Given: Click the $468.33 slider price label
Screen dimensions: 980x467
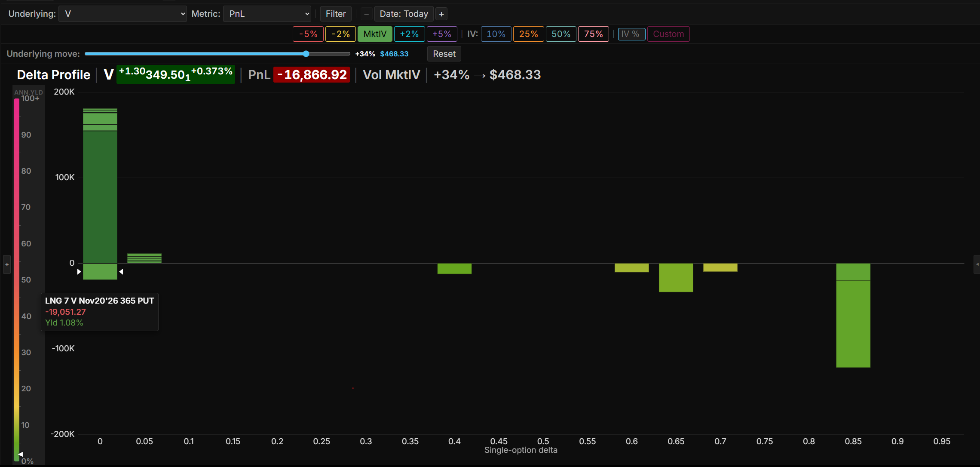Looking at the screenshot, I should point(394,54).
